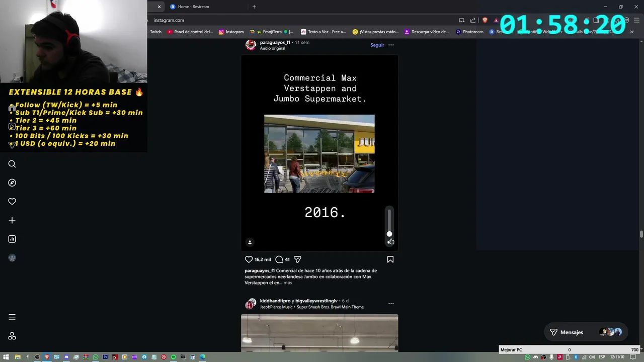Screen dimensions: 644x362
Task: Open a new browser tab
Action: (254, 7)
